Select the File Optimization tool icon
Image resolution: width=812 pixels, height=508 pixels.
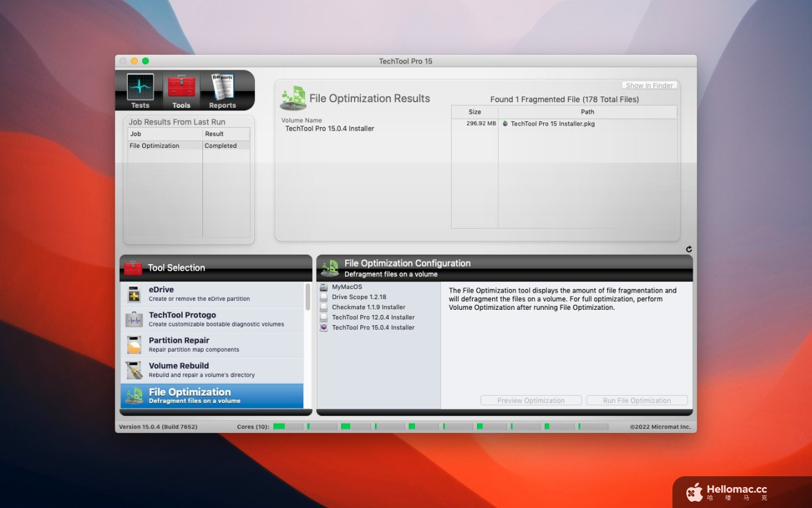point(134,396)
